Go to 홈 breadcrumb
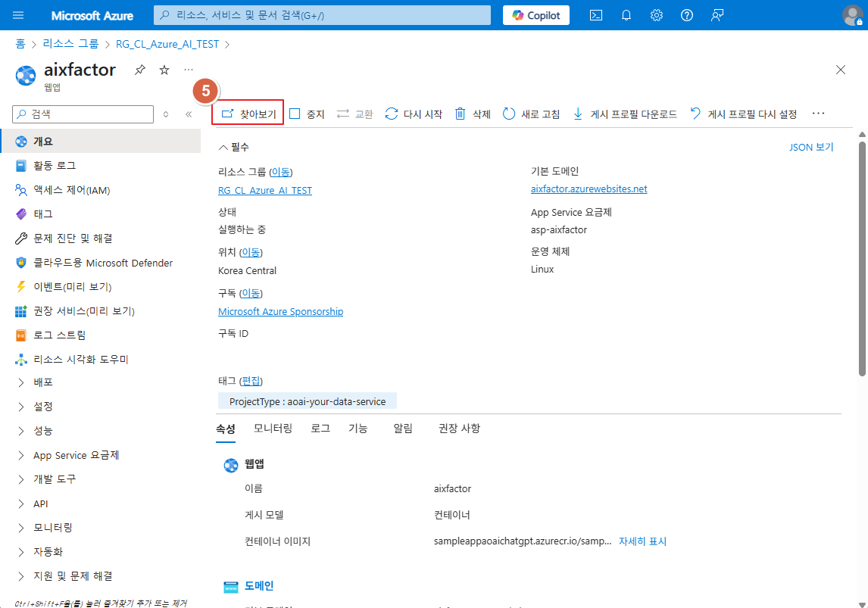Screen dimensions: 868x608 pyautogui.click(x=20, y=44)
